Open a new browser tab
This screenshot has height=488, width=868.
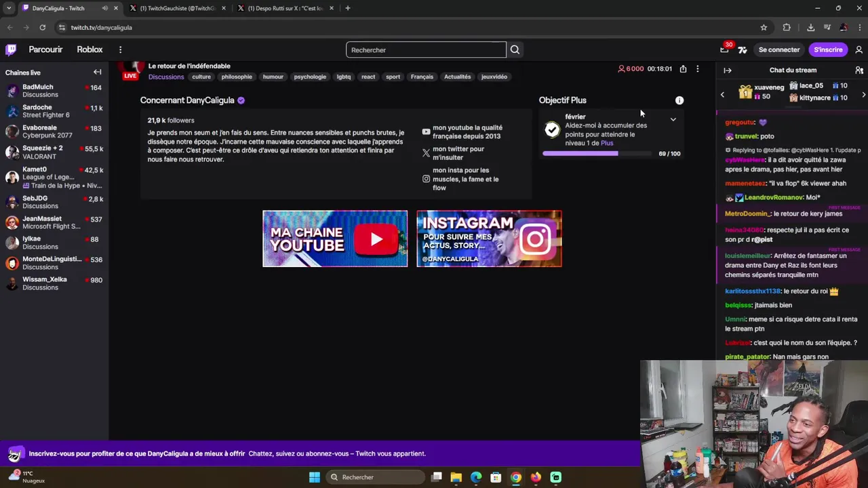(x=347, y=8)
